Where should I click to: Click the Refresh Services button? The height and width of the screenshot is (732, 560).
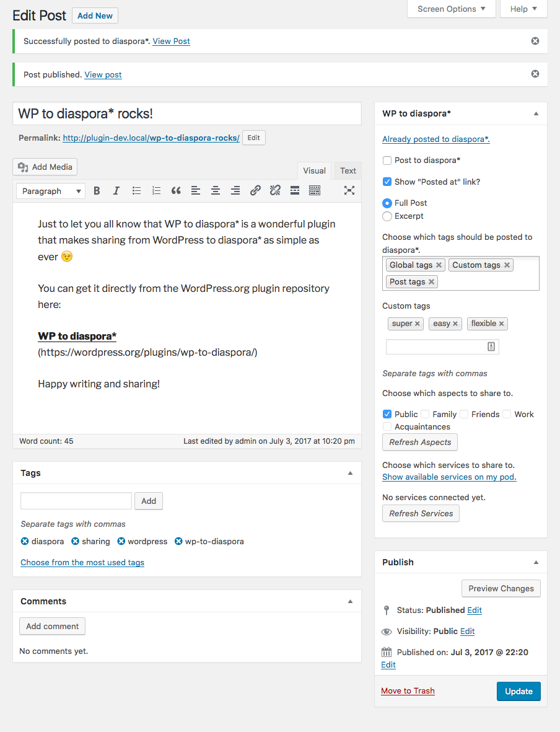pyautogui.click(x=421, y=514)
